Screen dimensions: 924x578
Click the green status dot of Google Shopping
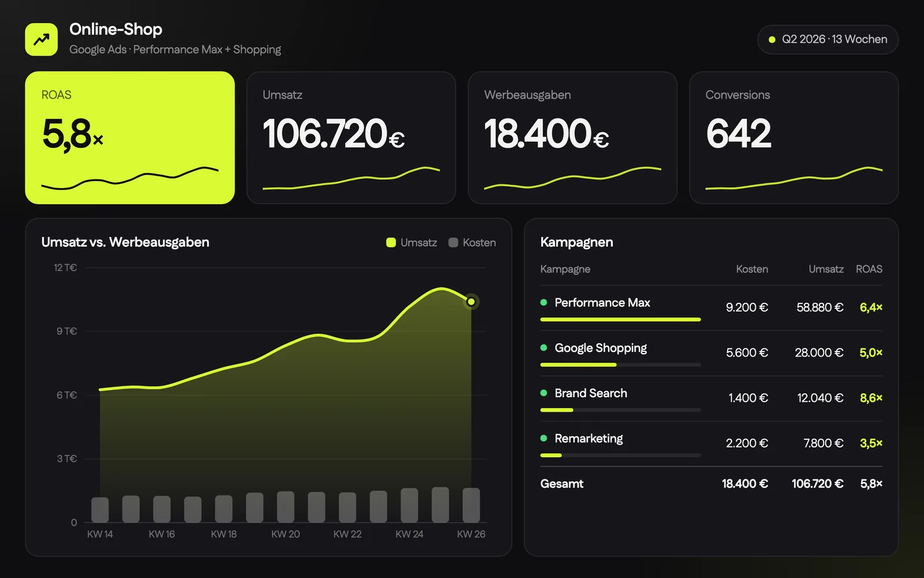click(543, 347)
